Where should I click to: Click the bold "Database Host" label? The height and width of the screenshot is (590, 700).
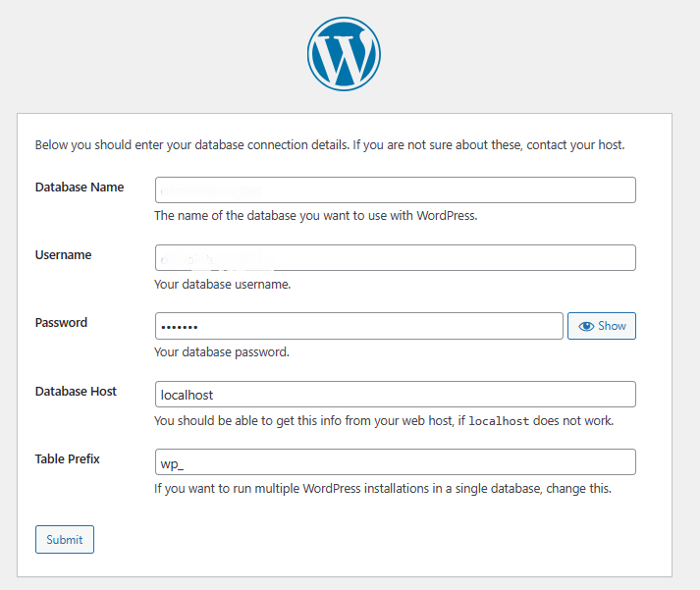coord(76,392)
